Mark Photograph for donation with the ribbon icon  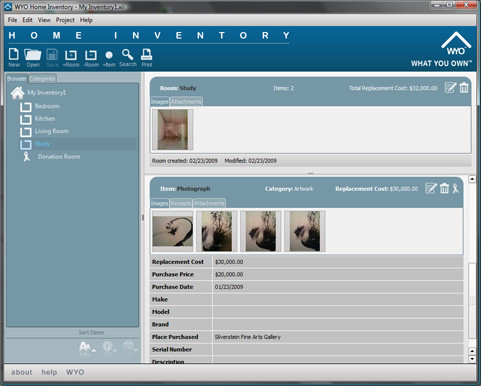tap(455, 188)
